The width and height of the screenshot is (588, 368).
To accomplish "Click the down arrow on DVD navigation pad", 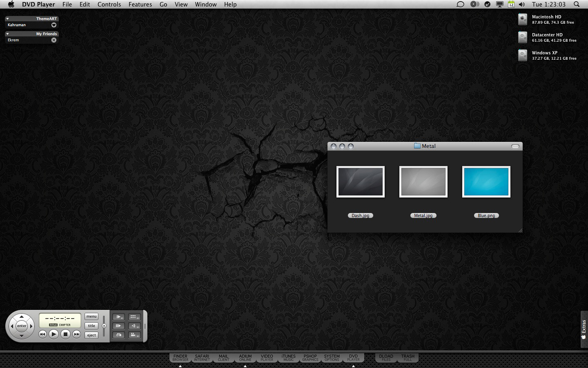I will (22, 335).
